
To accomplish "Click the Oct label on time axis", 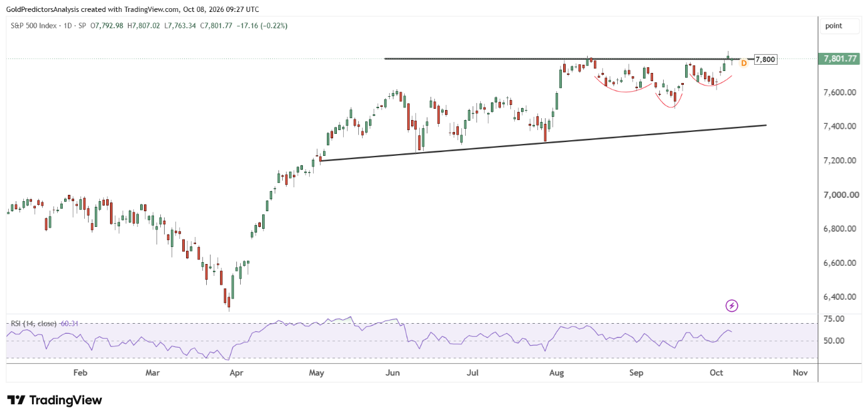I will (x=716, y=373).
